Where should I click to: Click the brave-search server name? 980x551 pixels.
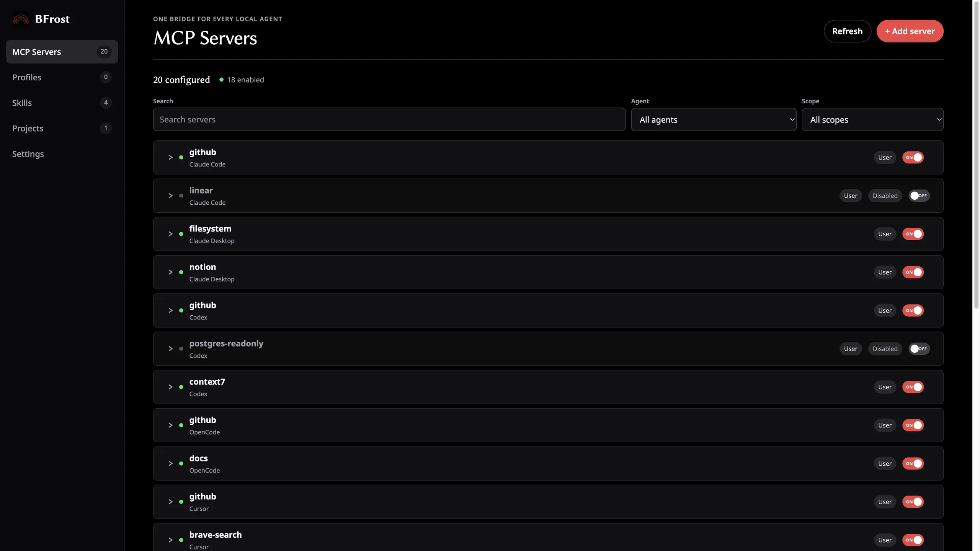coord(216,535)
